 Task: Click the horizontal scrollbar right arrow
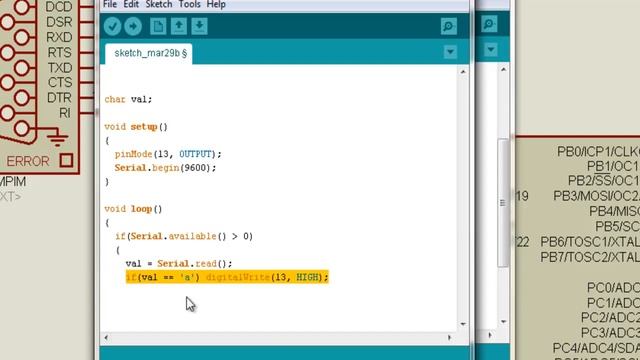[x=449, y=338]
